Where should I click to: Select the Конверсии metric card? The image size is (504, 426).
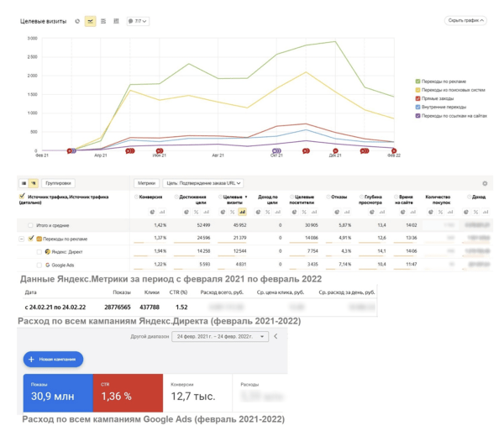197,393
